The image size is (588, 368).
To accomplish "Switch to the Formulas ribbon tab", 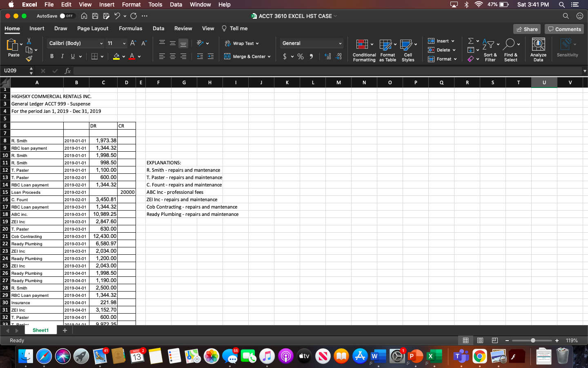I will pos(130,29).
